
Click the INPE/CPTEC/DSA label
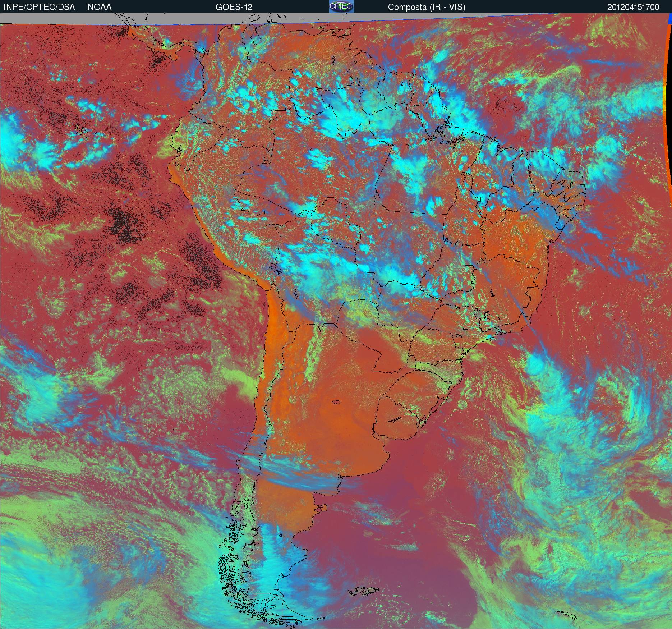point(39,7)
